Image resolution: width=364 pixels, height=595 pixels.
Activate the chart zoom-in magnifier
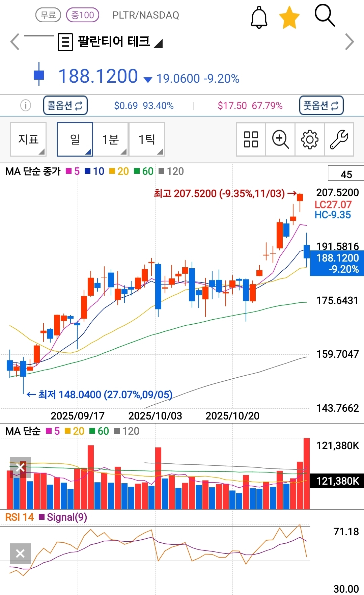[280, 139]
